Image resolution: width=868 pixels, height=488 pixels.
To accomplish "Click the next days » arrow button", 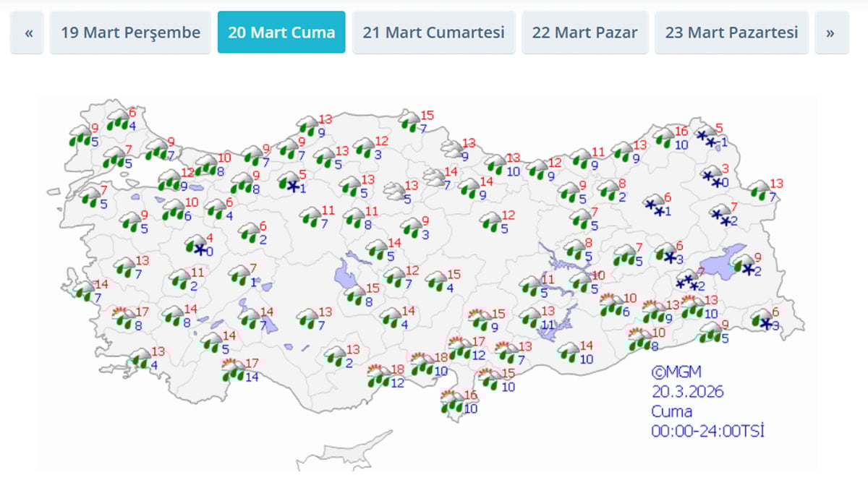I will [x=830, y=33].
